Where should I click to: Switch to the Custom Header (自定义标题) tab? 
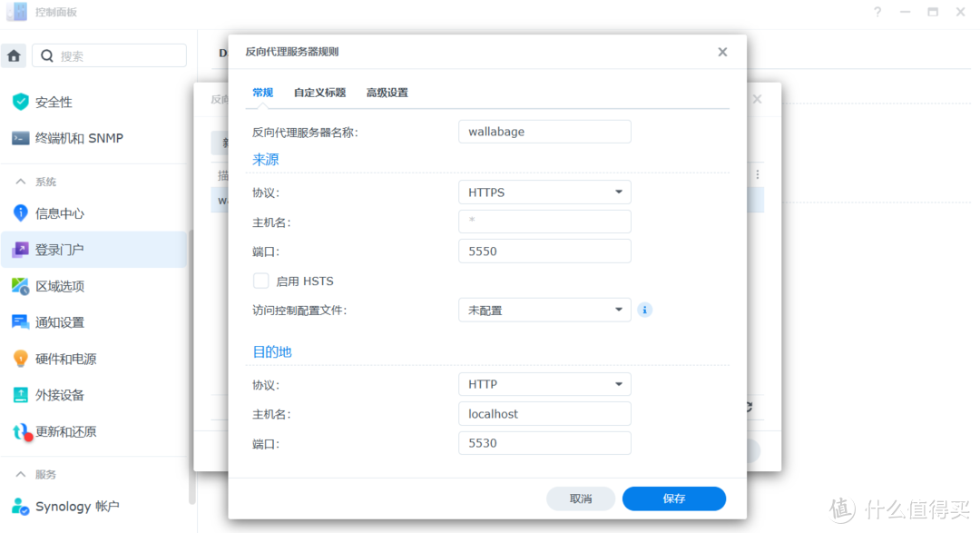pos(319,93)
